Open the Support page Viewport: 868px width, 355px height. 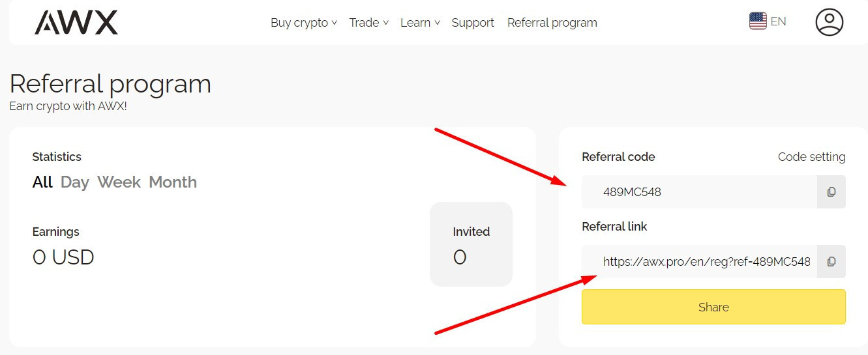473,23
